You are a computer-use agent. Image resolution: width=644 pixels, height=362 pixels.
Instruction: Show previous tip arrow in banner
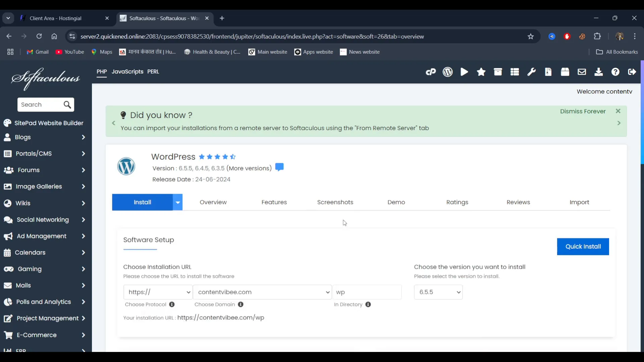pyautogui.click(x=114, y=123)
